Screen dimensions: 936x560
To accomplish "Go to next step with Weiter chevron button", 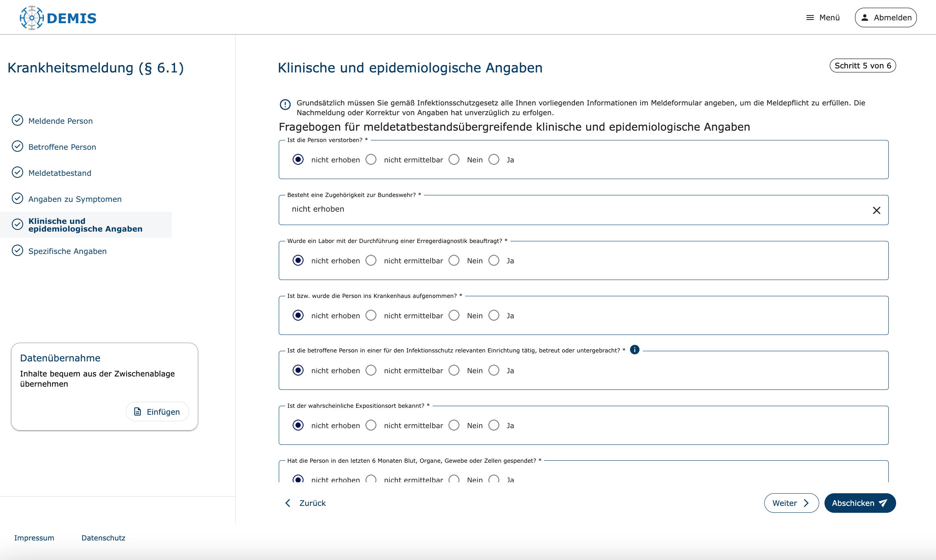I will 791,503.
